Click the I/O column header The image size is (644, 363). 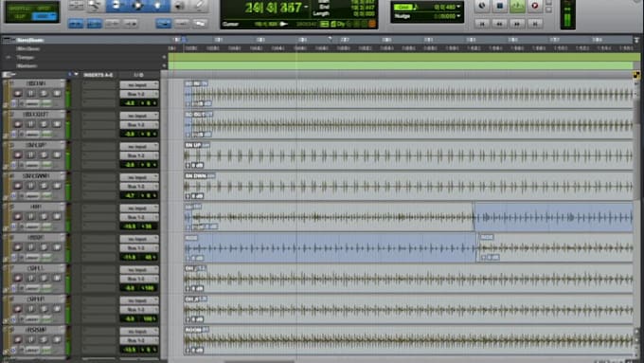pos(139,75)
